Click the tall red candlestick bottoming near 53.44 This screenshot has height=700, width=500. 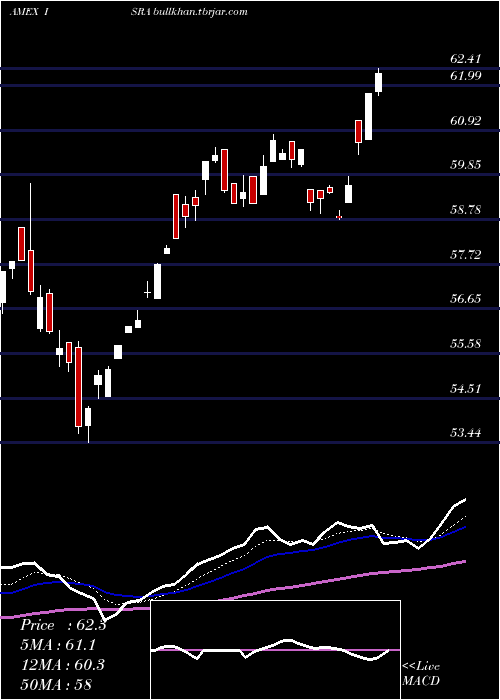point(79,387)
